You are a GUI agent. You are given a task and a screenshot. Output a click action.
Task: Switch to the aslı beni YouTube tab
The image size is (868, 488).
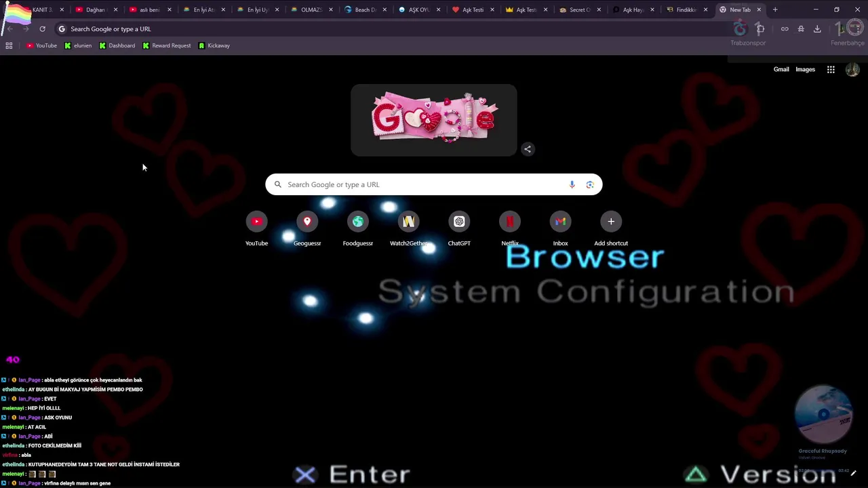(150, 9)
